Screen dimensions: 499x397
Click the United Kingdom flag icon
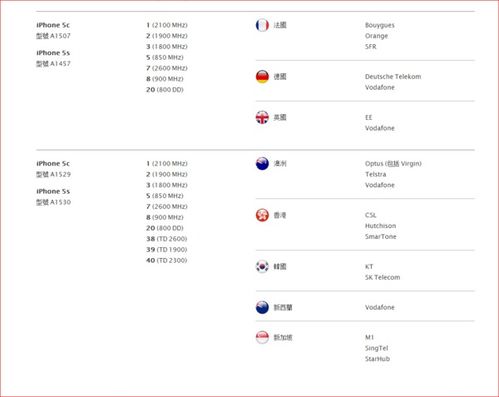pos(262,117)
